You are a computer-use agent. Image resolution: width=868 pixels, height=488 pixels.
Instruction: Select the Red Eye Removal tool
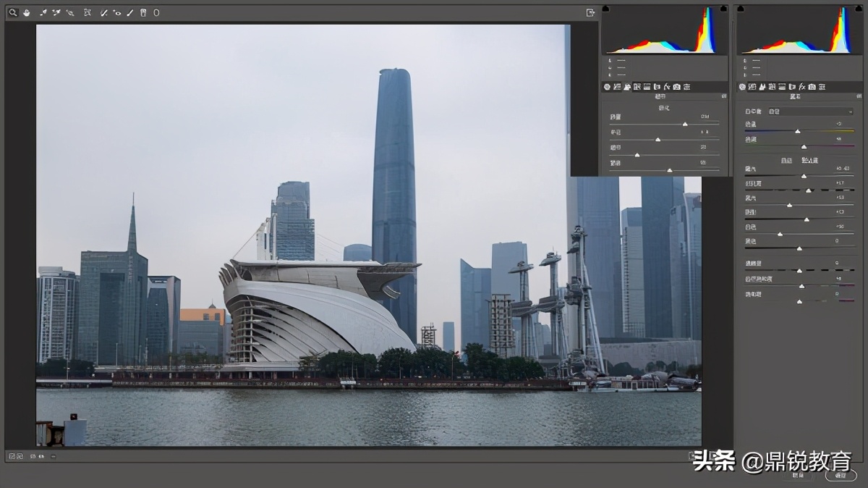117,12
